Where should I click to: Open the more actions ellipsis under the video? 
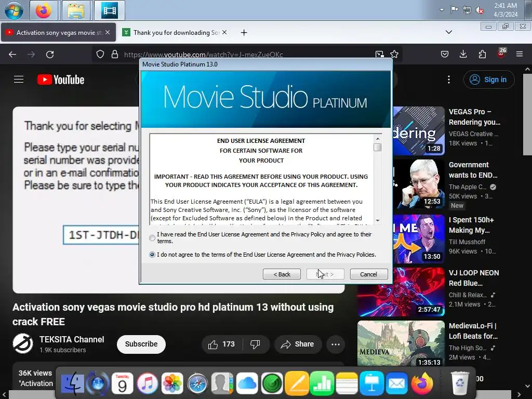coord(336,344)
